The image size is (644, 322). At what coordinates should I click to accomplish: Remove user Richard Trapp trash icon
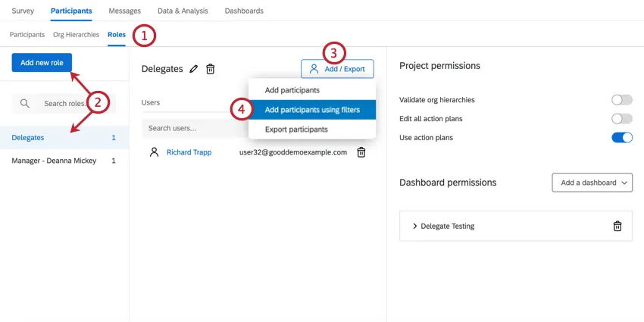pos(361,152)
